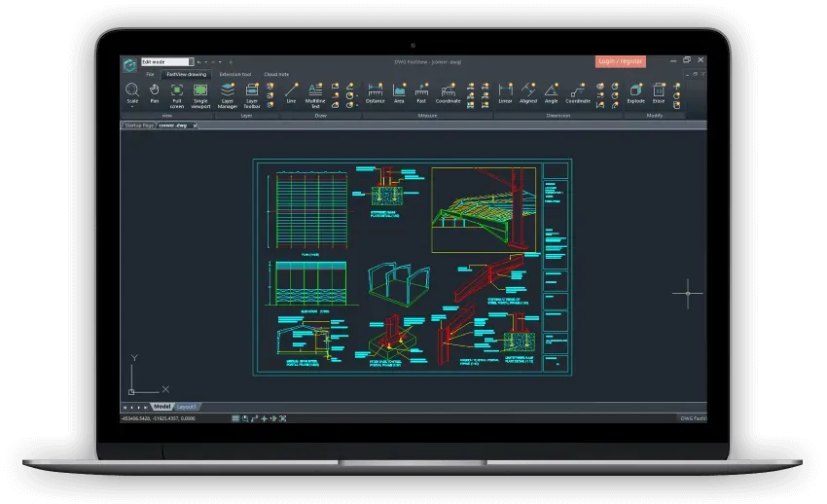
Task: Click the Single viewport icon
Action: tap(200, 95)
